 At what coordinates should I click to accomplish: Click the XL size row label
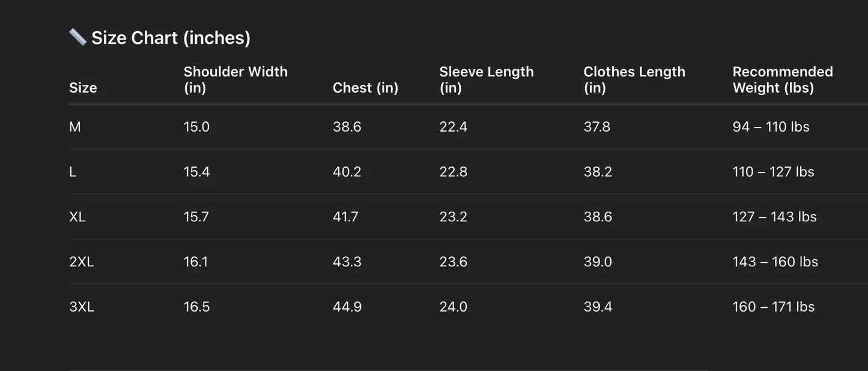click(x=77, y=217)
